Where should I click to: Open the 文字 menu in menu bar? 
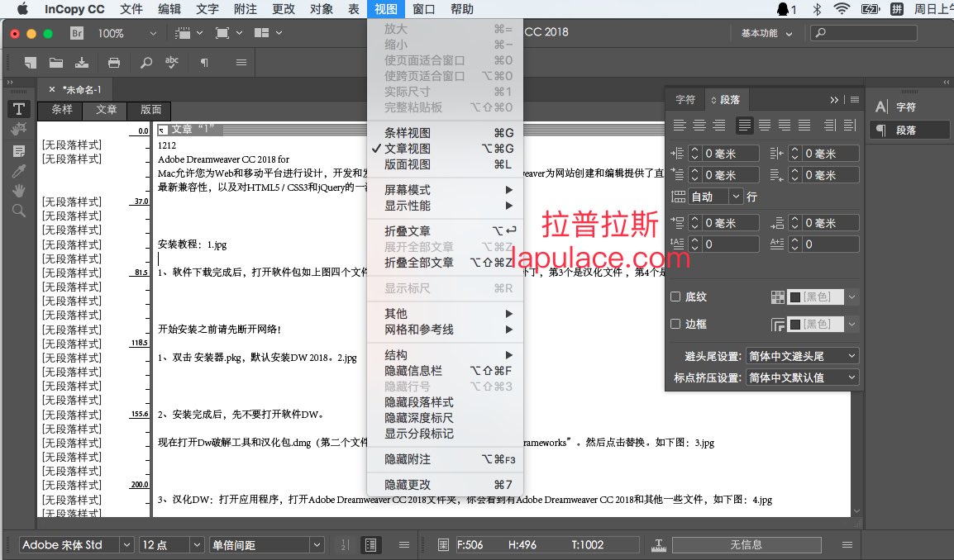207,9
